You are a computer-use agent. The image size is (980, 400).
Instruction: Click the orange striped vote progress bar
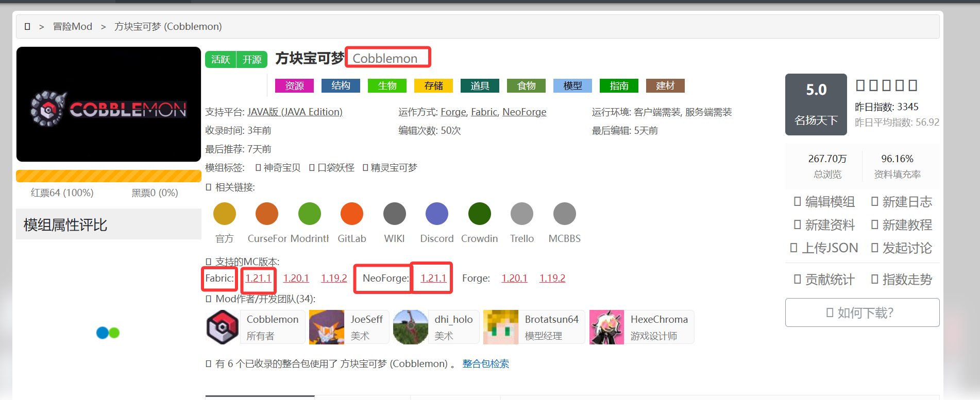coord(109,176)
